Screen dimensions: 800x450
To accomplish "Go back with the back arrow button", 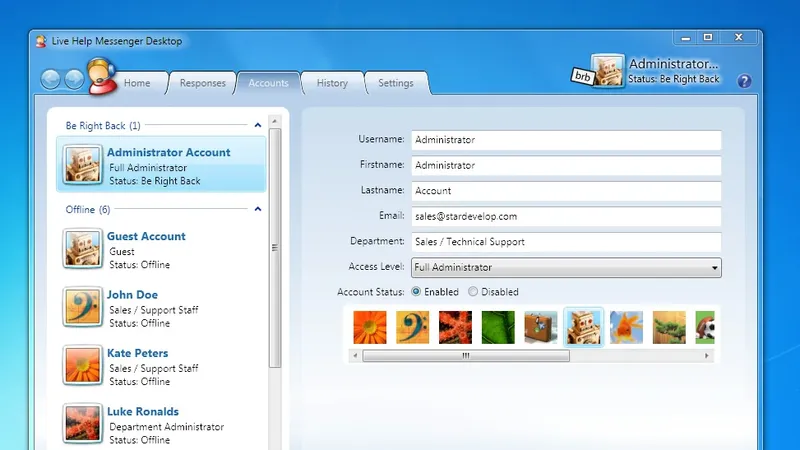I will pyautogui.click(x=51, y=79).
